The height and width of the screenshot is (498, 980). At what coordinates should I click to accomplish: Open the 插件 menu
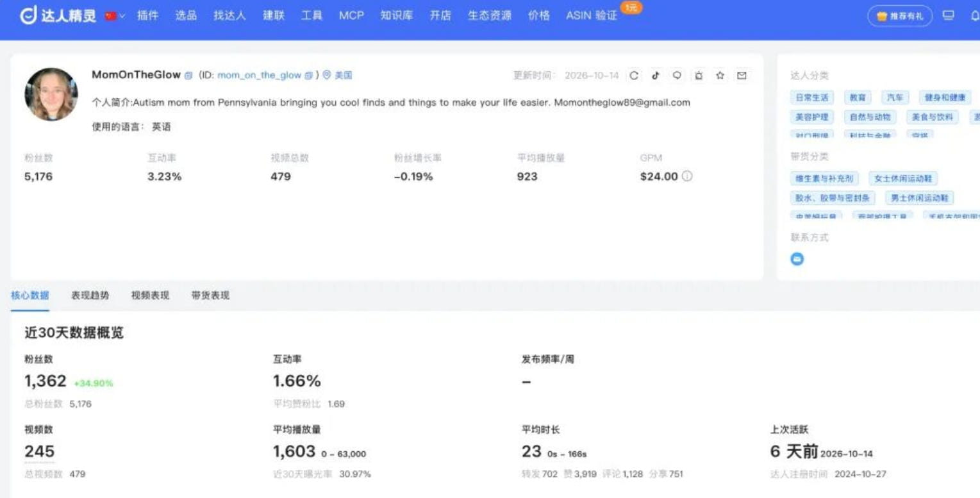pyautogui.click(x=147, y=15)
